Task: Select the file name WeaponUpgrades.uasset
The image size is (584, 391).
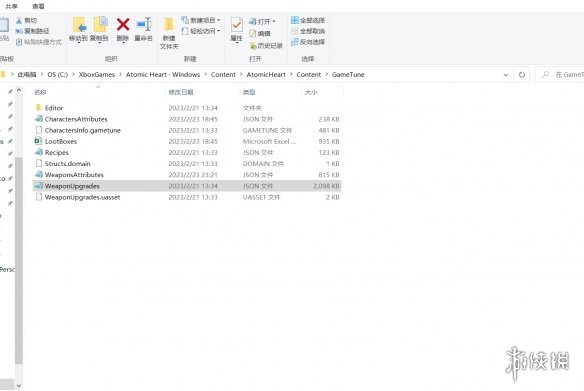Action: (82, 197)
